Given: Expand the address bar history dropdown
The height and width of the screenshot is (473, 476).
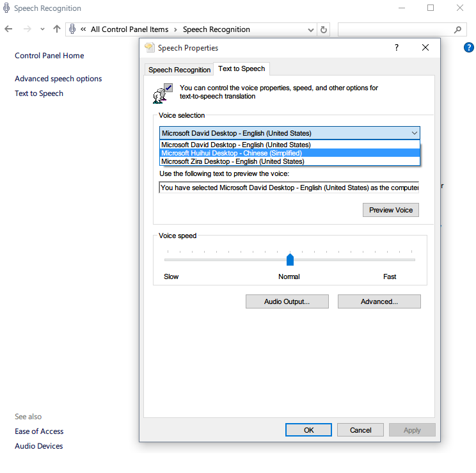Looking at the screenshot, I should (310, 30).
